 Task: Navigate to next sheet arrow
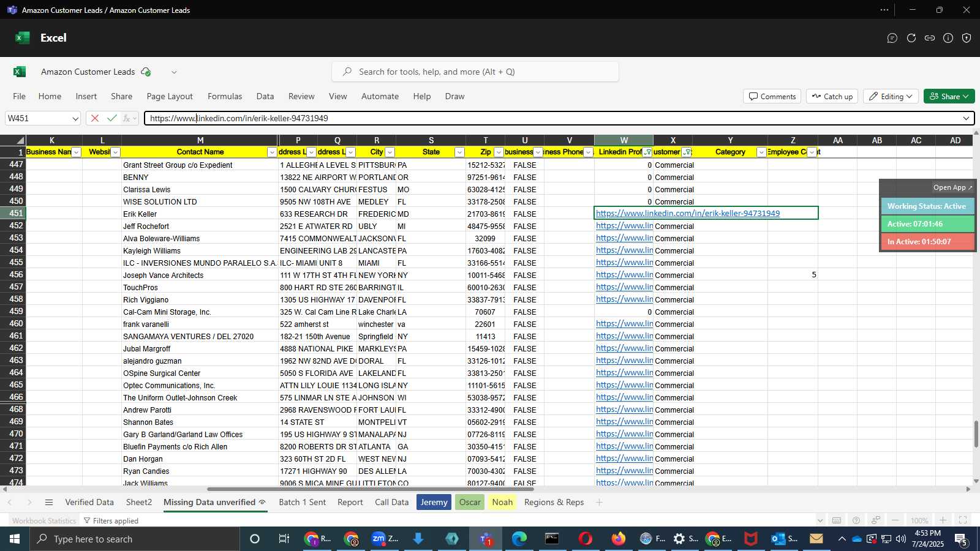click(29, 502)
